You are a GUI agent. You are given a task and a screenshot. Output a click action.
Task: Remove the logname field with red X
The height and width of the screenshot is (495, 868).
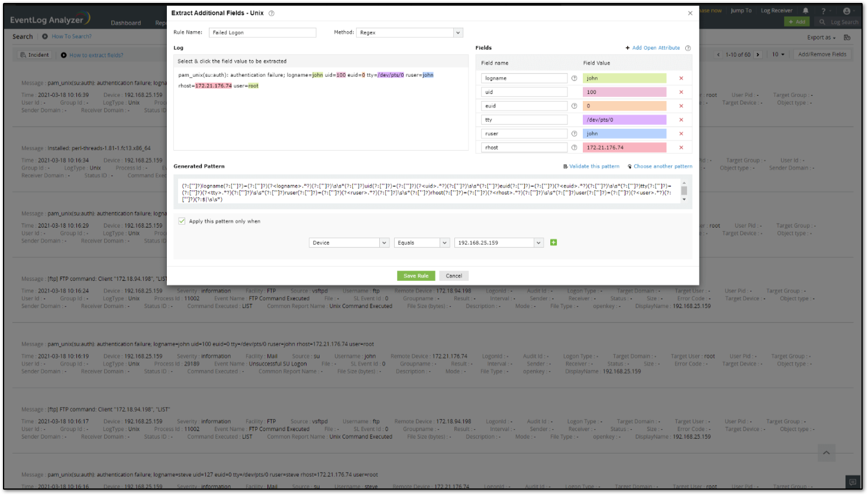coord(681,78)
